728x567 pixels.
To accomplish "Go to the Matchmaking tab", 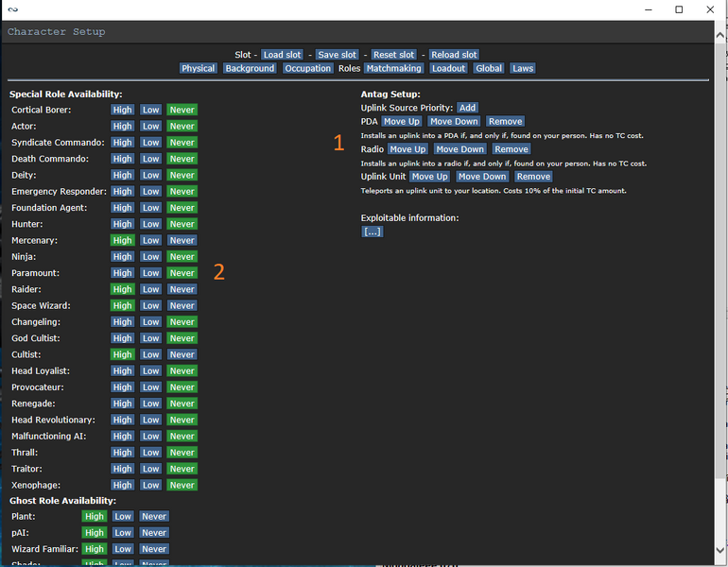I will [393, 68].
